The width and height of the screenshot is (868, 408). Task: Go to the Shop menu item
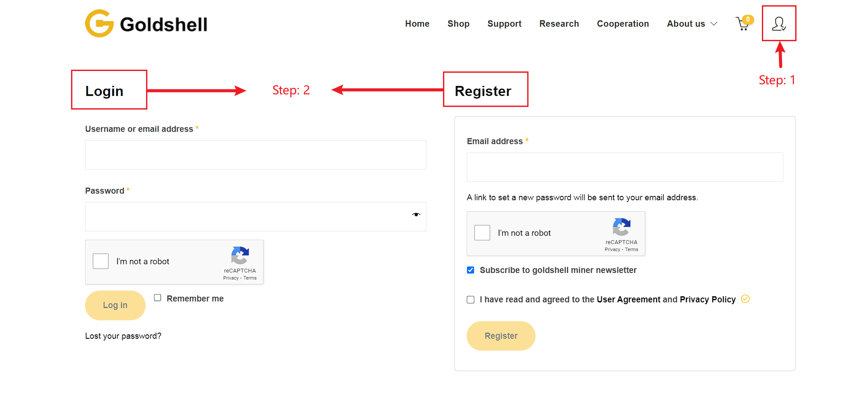tap(458, 24)
